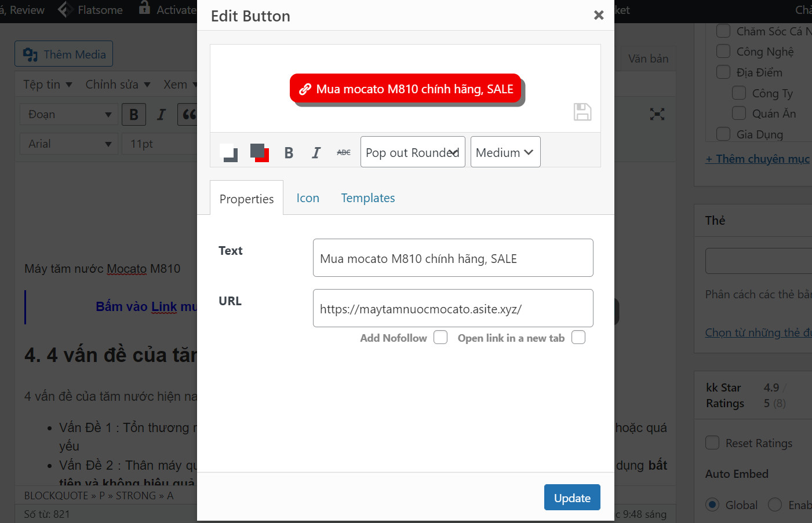Toggle fullscreen editor mode icon
Image resolution: width=812 pixels, height=523 pixels.
(x=657, y=114)
